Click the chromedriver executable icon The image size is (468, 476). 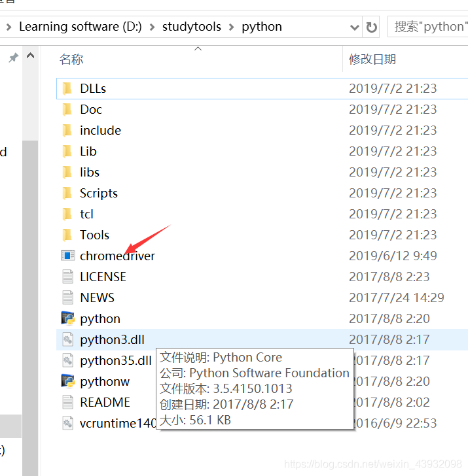click(68, 256)
